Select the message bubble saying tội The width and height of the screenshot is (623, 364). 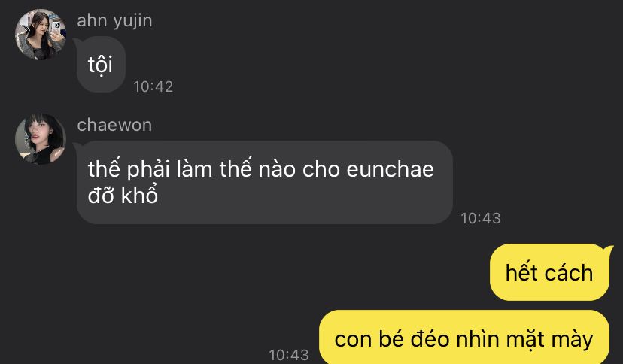(x=101, y=65)
